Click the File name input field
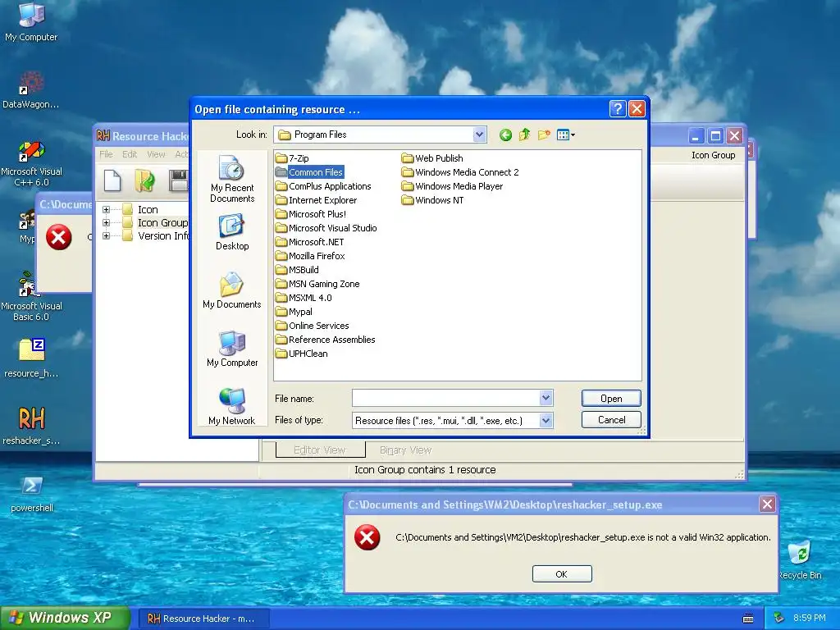Screen dimensions: 840x630 [x=445, y=398]
